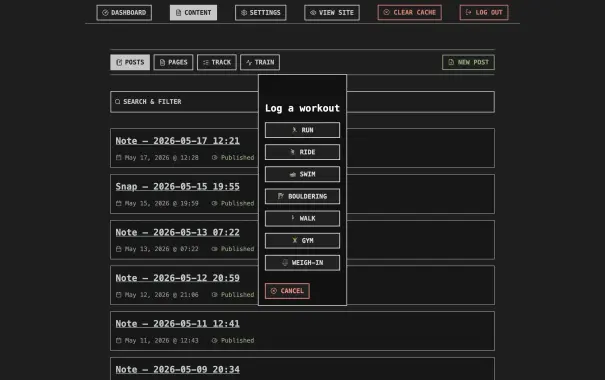
Task: Click eye icon beside Published on May 13 post
Action: 215,249
